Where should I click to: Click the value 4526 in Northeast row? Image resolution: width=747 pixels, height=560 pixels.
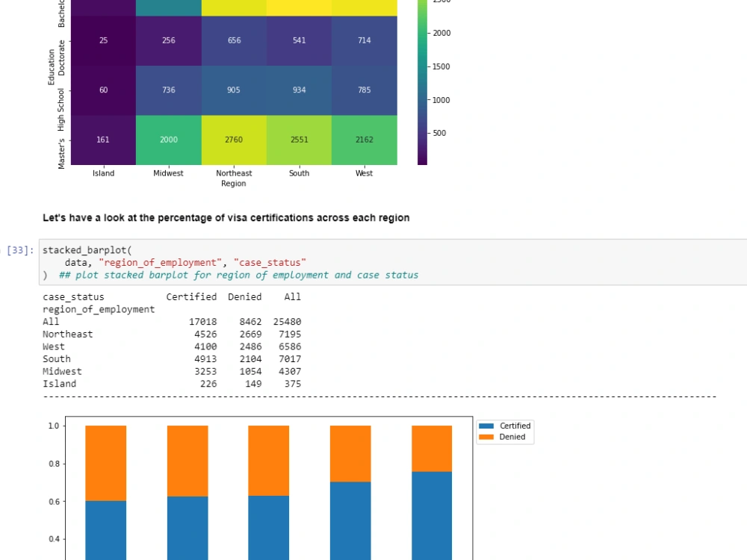point(205,335)
